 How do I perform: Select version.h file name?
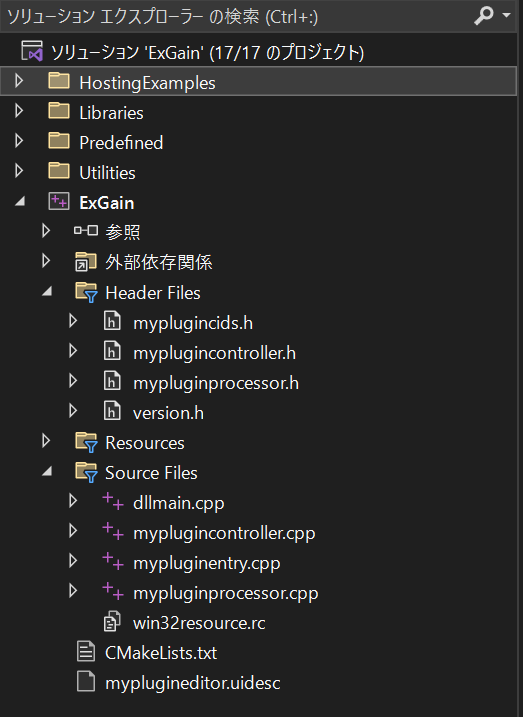(x=168, y=413)
